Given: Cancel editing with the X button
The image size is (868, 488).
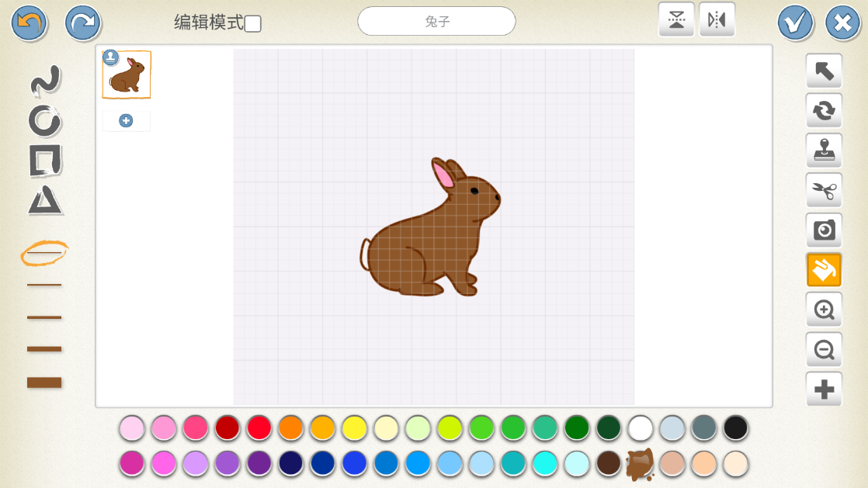Looking at the screenshot, I should 842,22.
